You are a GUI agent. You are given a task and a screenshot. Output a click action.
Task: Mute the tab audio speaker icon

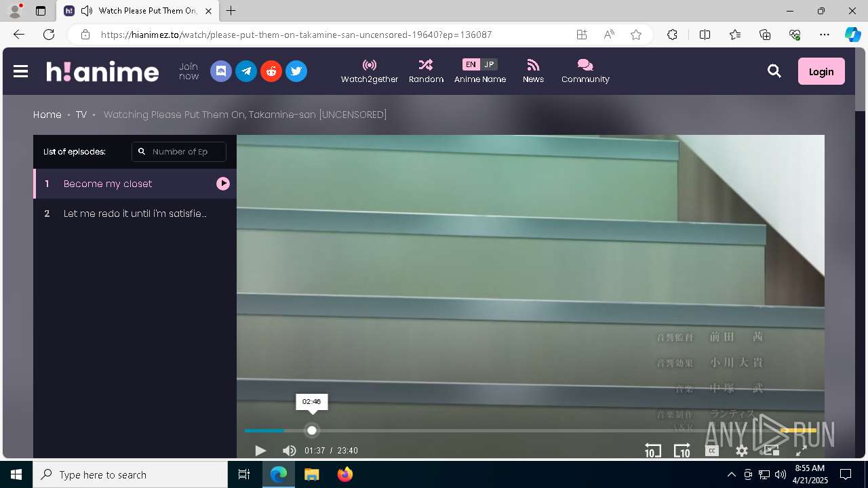click(87, 11)
